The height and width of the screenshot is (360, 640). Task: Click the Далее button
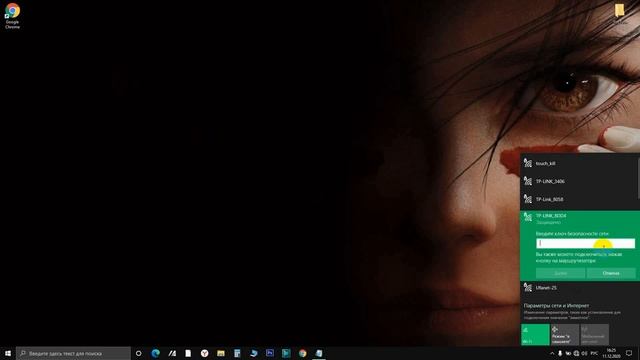click(x=560, y=273)
